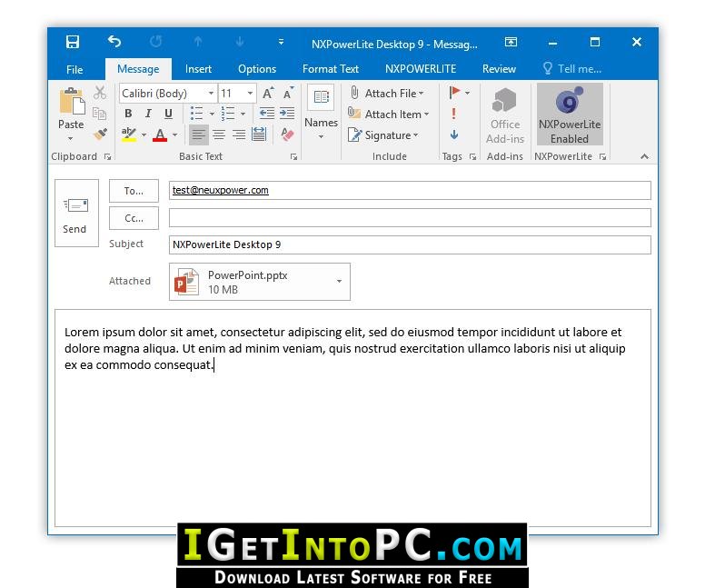Click the High Importance exclamation icon
This screenshot has width=705, height=588.
click(x=453, y=114)
